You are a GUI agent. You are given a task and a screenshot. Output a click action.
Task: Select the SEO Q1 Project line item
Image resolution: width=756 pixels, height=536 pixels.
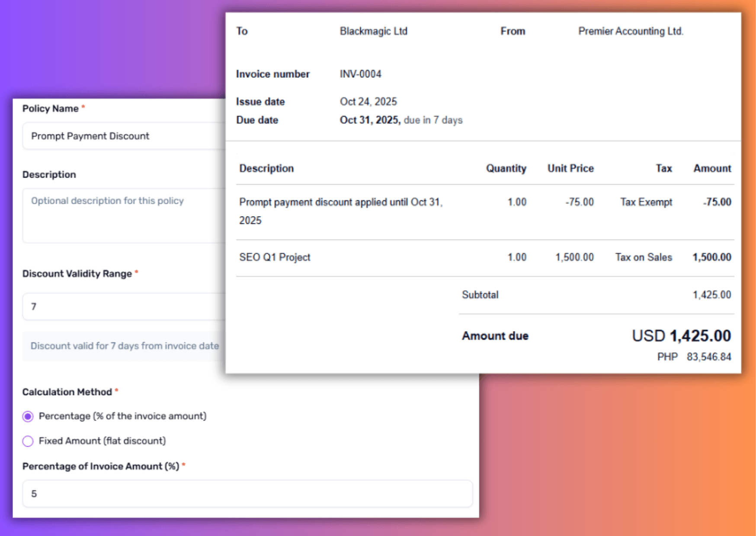click(275, 257)
